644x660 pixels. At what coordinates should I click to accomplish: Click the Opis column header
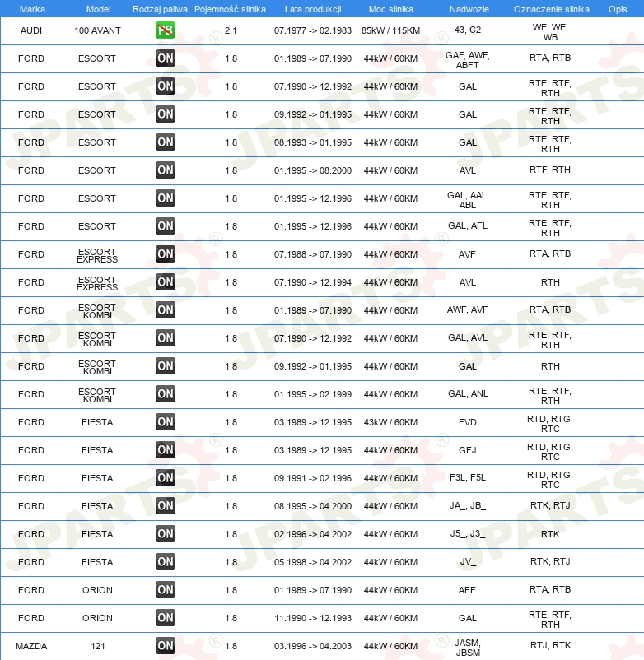pos(617,9)
